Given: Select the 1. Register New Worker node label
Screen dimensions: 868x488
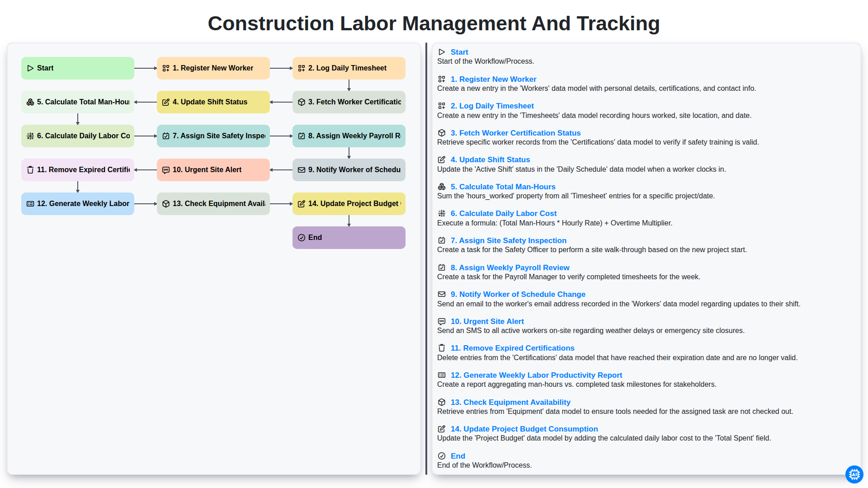Looking at the screenshot, I should click(x=213, y=68).
